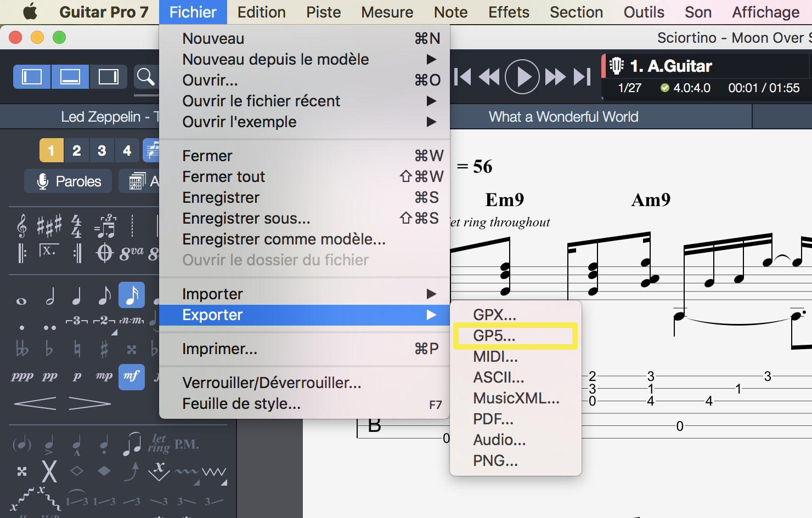Export as GP5... format
812x518 pixels.
pyautogui.click(x=516, y=335)
